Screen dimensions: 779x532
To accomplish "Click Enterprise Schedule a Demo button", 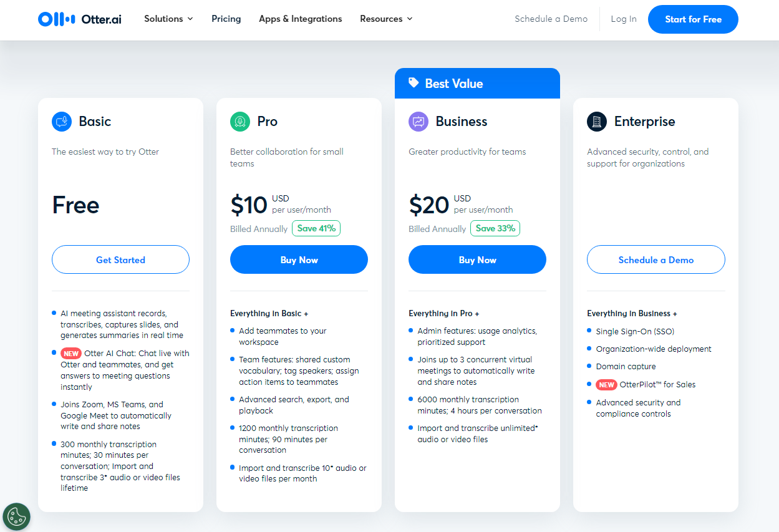I will click(x=656, y=259).
